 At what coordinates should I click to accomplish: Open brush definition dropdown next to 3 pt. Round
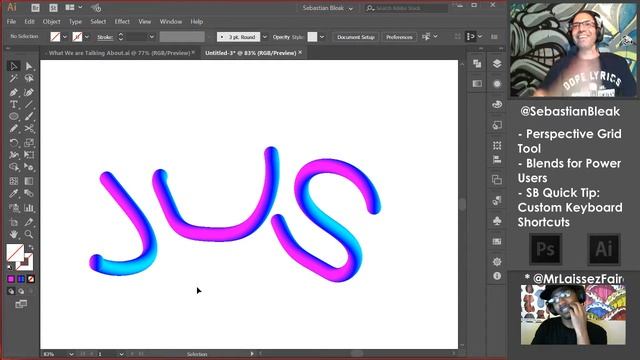(265, 37)
